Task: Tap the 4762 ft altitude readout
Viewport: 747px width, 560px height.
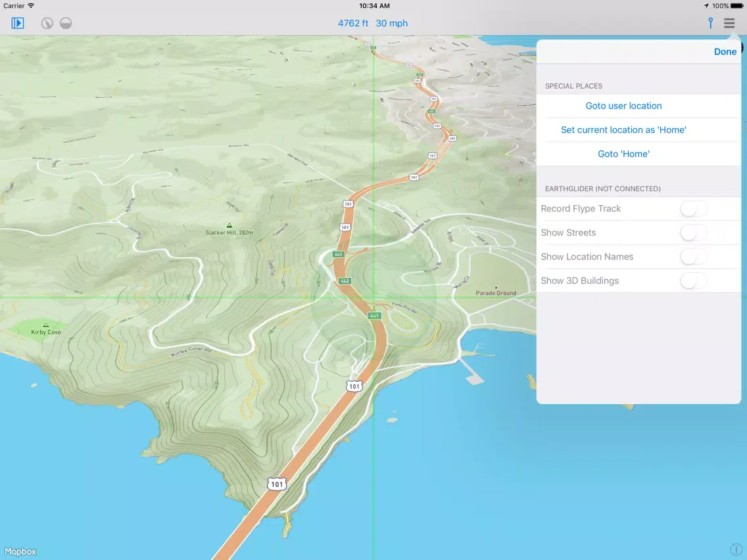Action: [x=353, y=23]
